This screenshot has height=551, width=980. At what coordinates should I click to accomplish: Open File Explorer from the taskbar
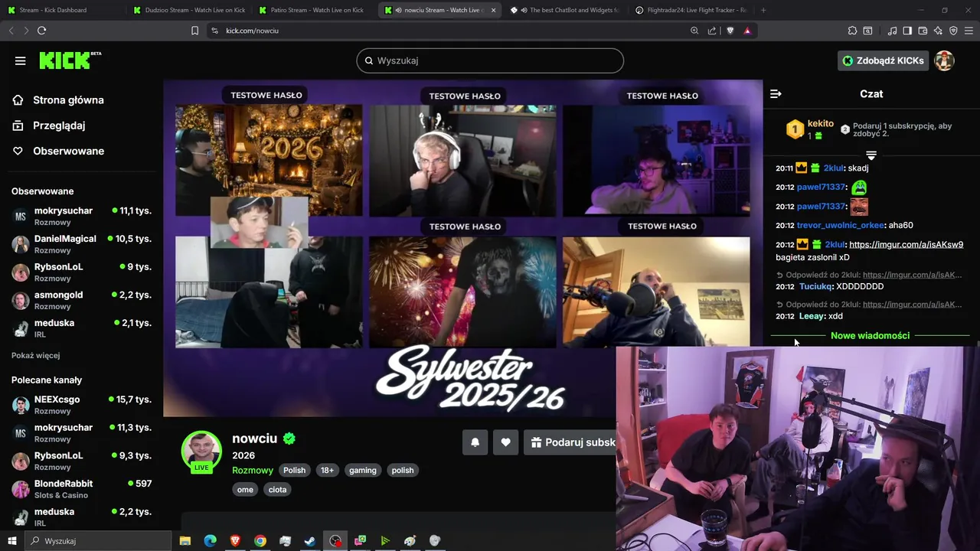click(185, 541)
